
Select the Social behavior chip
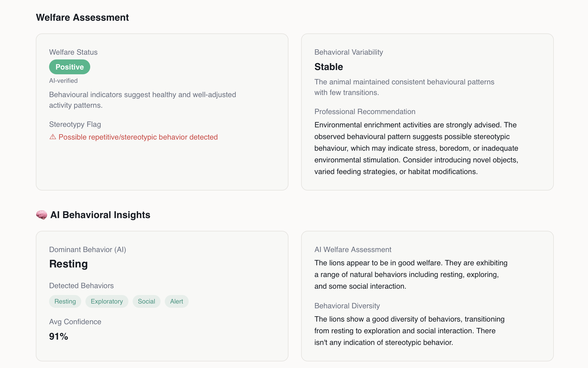click(x=146, y=301)
